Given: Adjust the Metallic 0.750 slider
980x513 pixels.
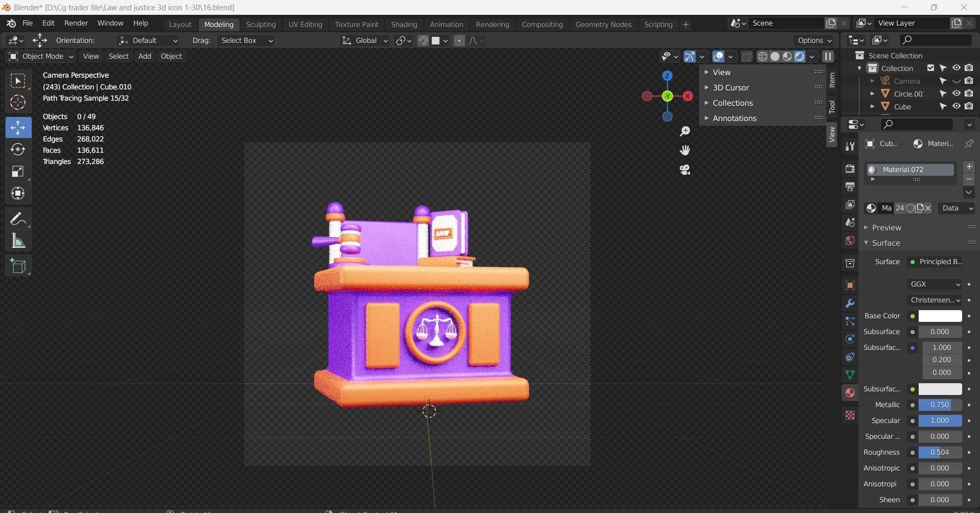Looking at the screenshot, I should (940, 405).
